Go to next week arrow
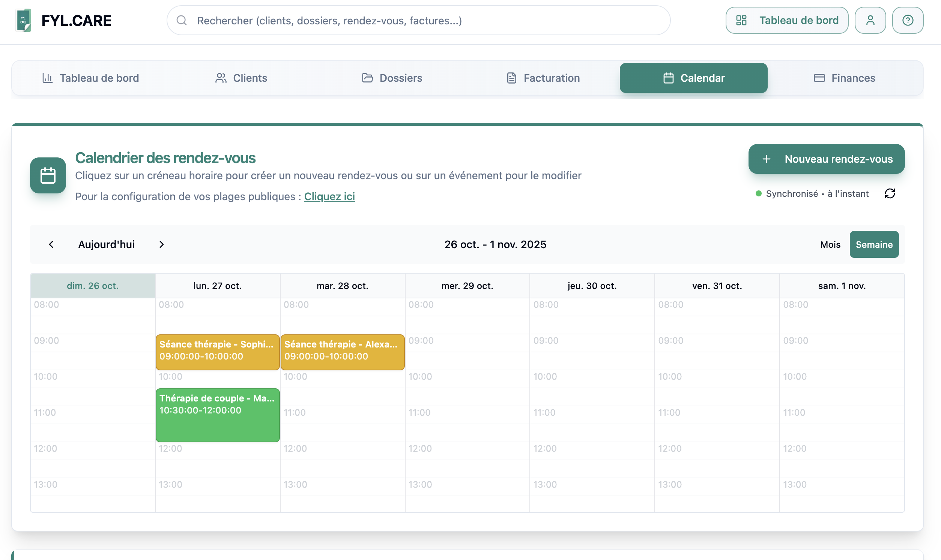The height and width of the screenshot is (560, 941). 162,244
